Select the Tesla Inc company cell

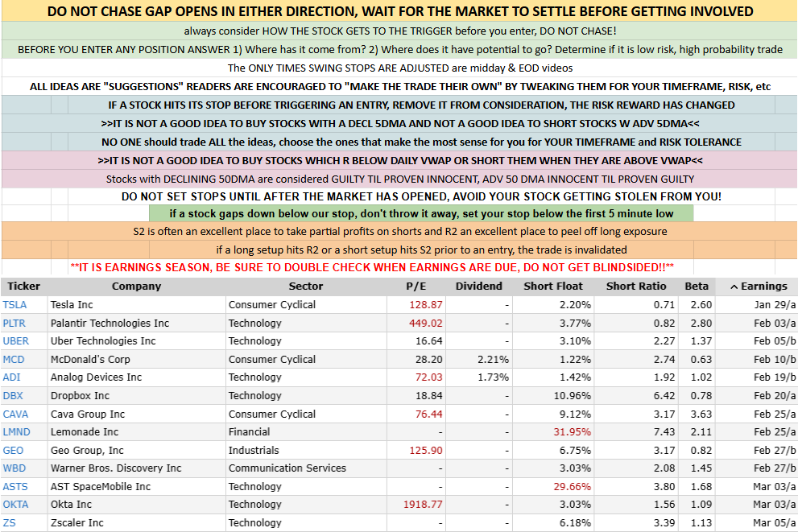click(x=136, y=305)
